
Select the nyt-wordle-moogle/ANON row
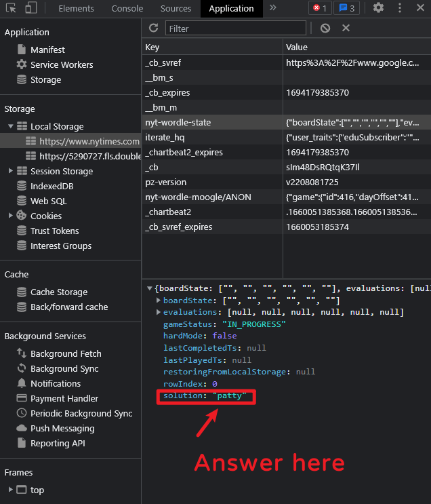pos(198,197)
